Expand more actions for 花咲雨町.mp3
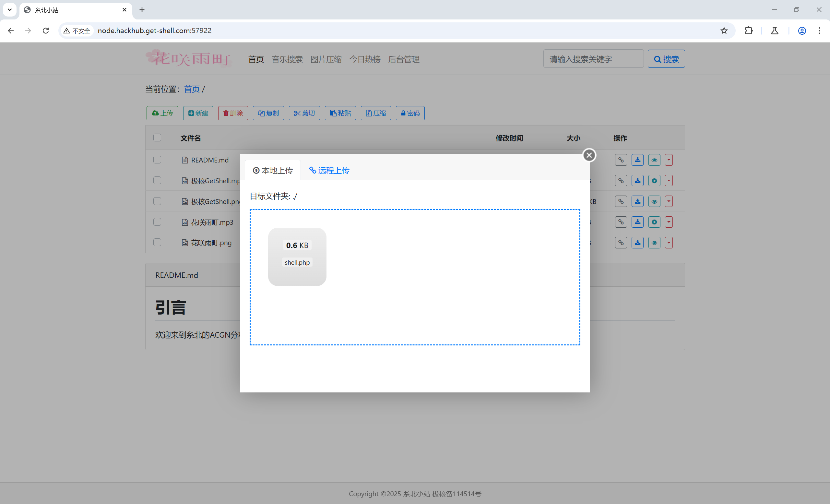 (669, 222)
